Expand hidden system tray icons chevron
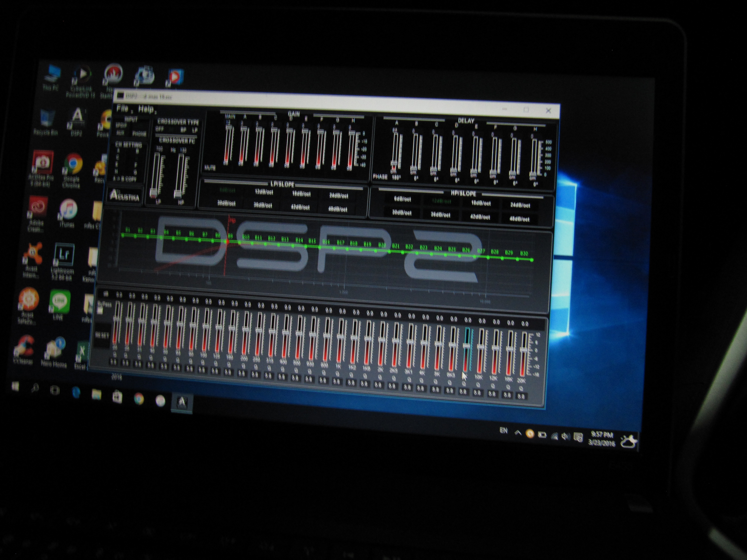 tap(518, 433)
